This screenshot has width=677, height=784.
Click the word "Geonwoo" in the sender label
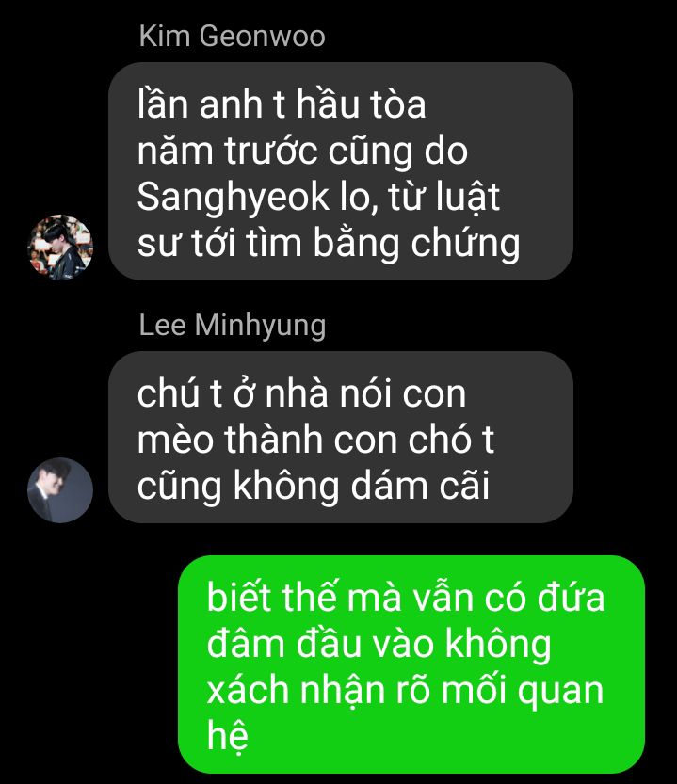(x=262, y=36)
